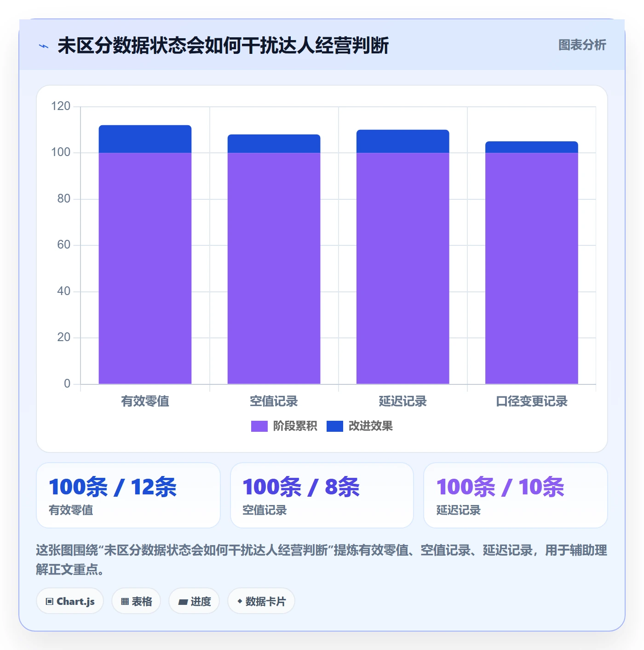Click the 空值记录 x-axis label

click(274, 401)
